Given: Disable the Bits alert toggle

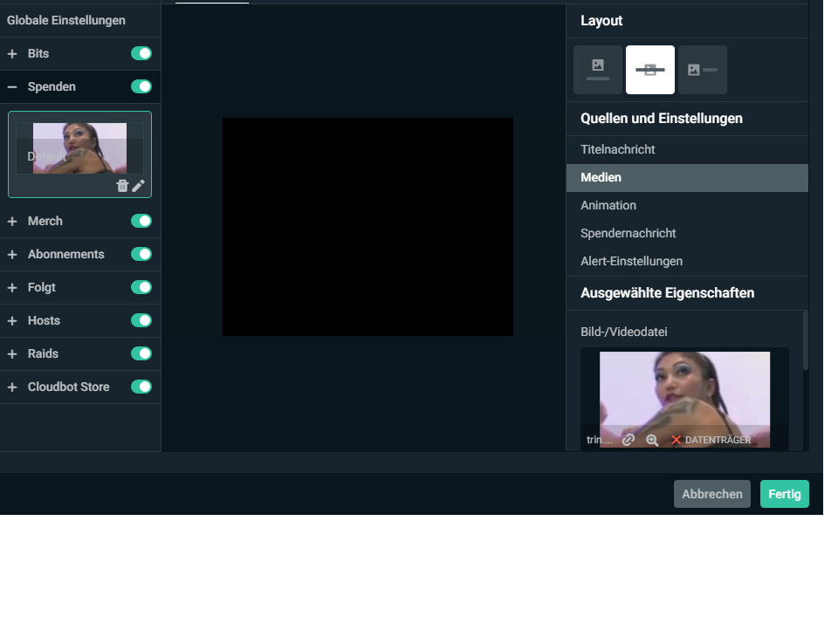Looking at the screenshot, I should (x=141, y=53).
